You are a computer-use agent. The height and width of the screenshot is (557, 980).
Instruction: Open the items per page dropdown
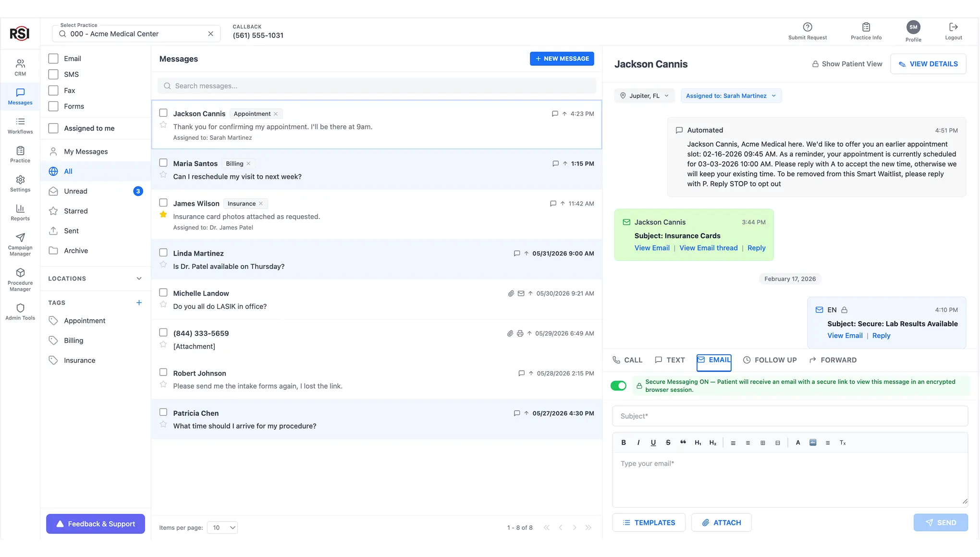click(x=222, y=527)
